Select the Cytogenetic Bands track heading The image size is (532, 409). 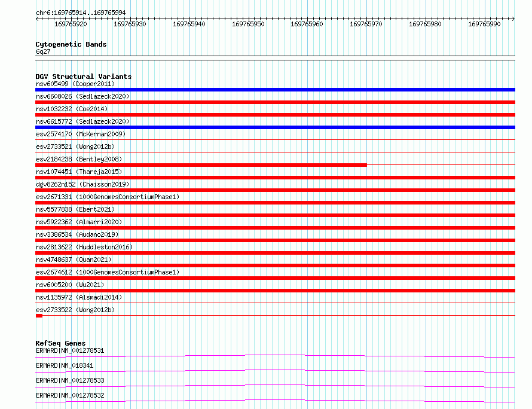[71, 44]
